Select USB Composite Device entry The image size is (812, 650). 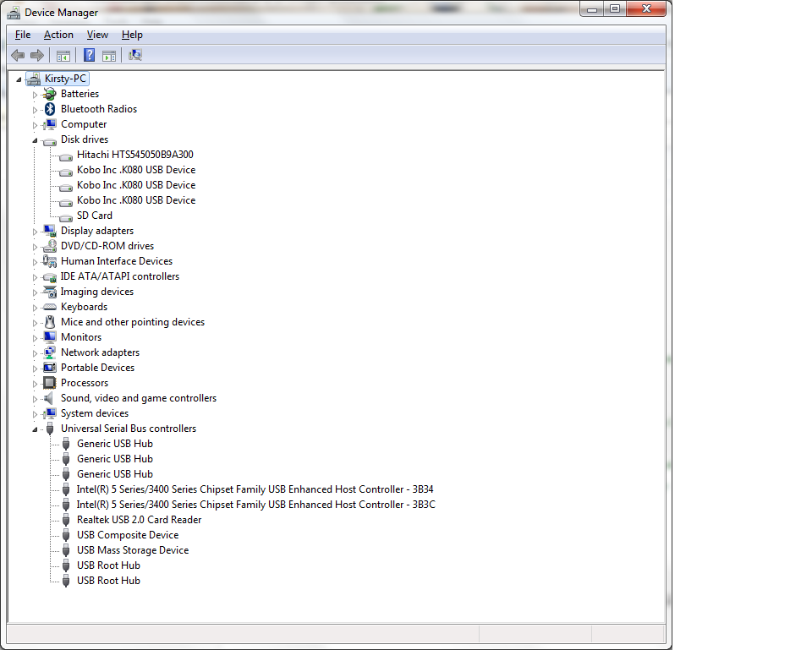coord(128,534)
